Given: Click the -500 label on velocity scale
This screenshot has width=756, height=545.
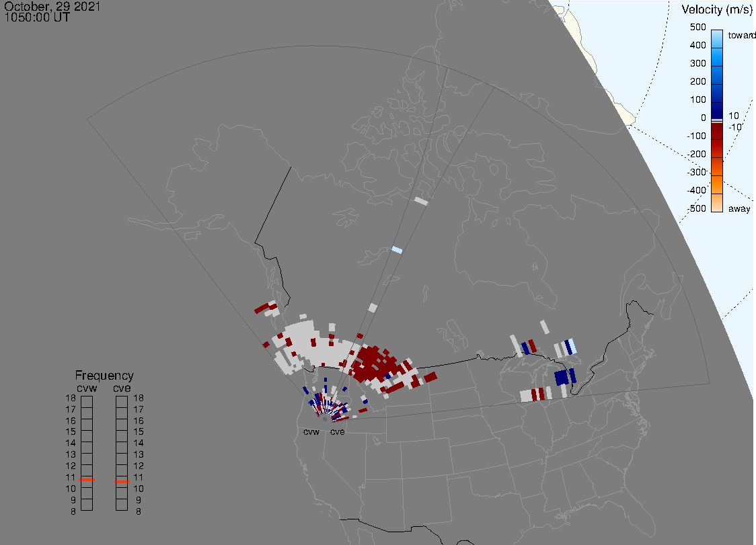Looking at the screenshot, I should tap(696, 208).
